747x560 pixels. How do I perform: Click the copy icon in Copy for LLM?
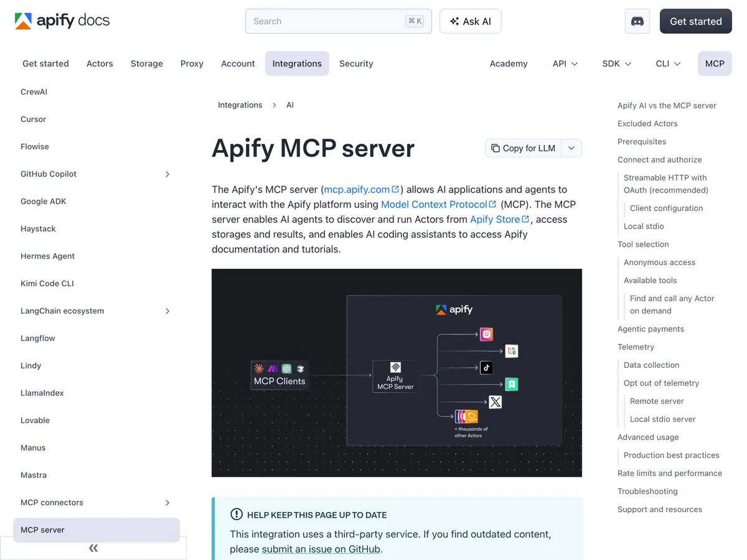(496, 148)
